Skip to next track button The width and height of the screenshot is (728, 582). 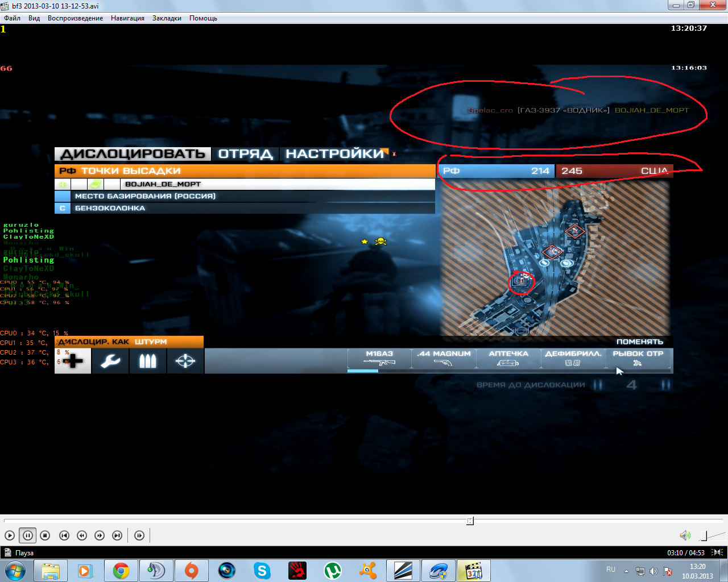(117, 535)
